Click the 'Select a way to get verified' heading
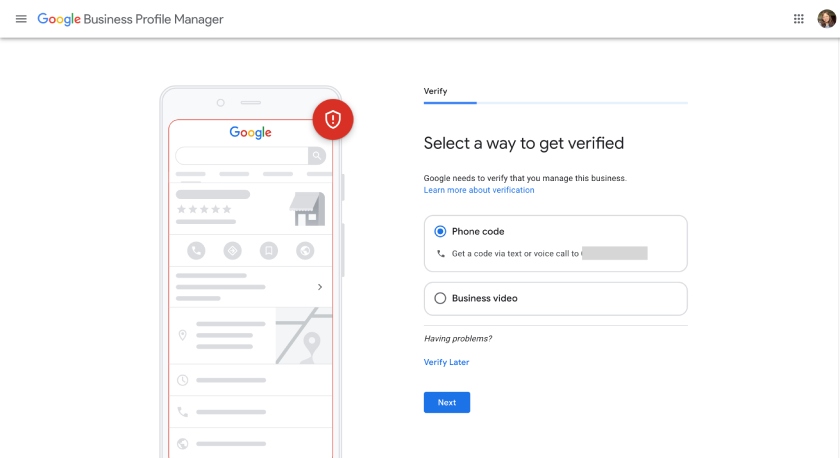This screenshot has width=840, height=458. [523, 144]
